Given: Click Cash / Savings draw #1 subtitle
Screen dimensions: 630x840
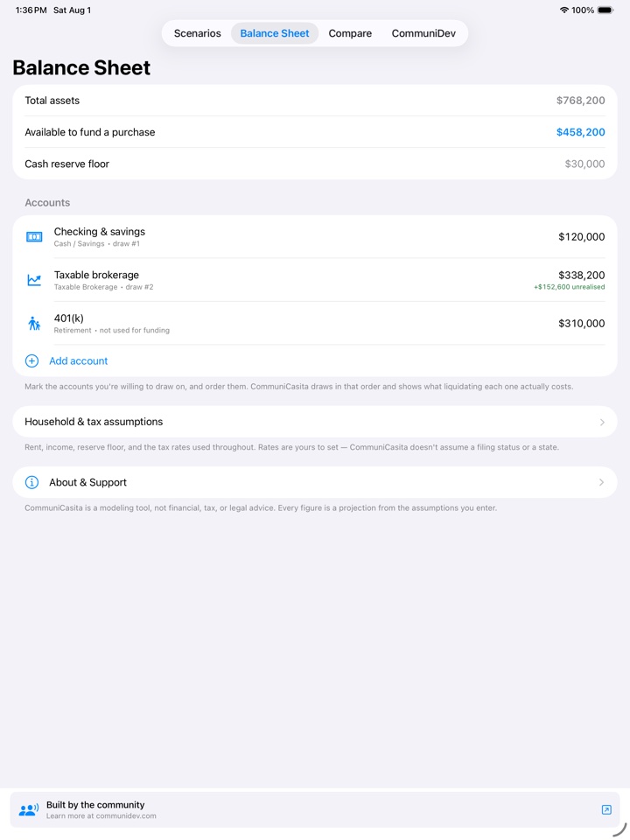Looking at the screenshot, I should [x=97, y=244].
